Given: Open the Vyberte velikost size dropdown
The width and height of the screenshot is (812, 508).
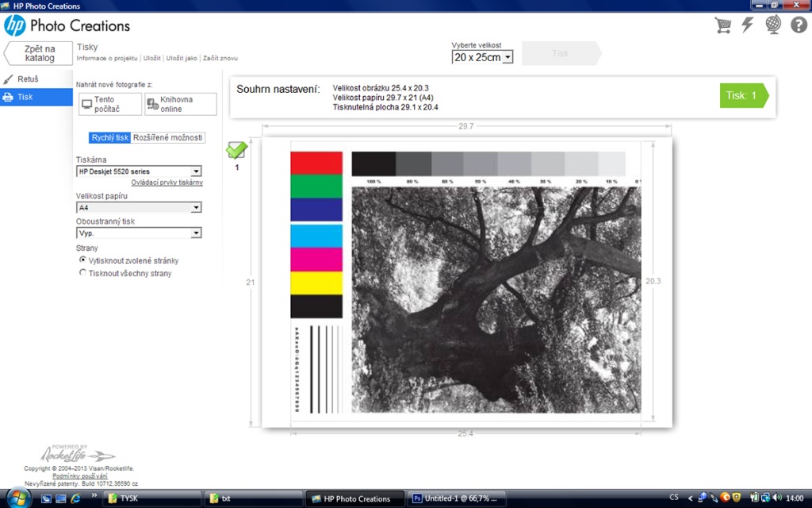Looking at the screenshot, I should point(482,57).
